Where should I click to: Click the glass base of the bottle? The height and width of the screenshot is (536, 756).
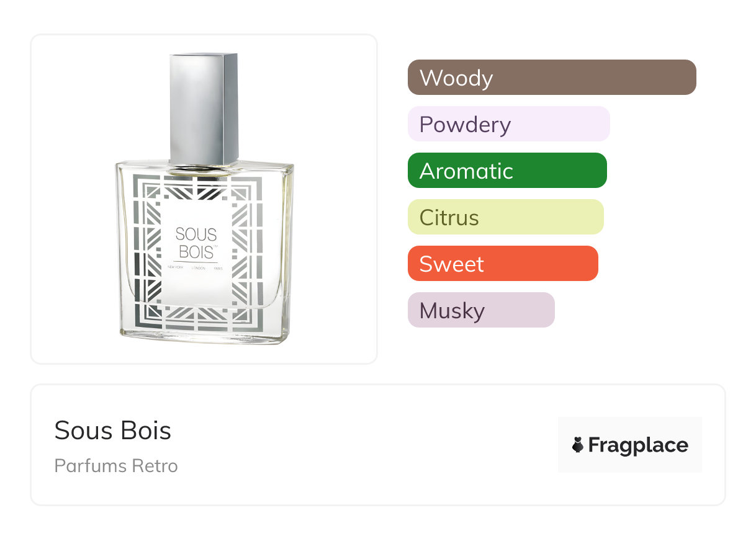coord(205,335)
